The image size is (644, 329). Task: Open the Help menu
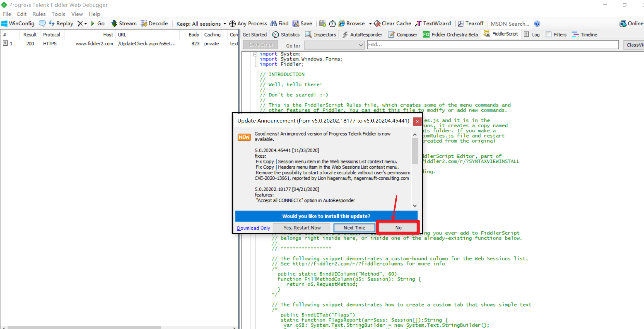pyautogui.click(x=95, y=14)
